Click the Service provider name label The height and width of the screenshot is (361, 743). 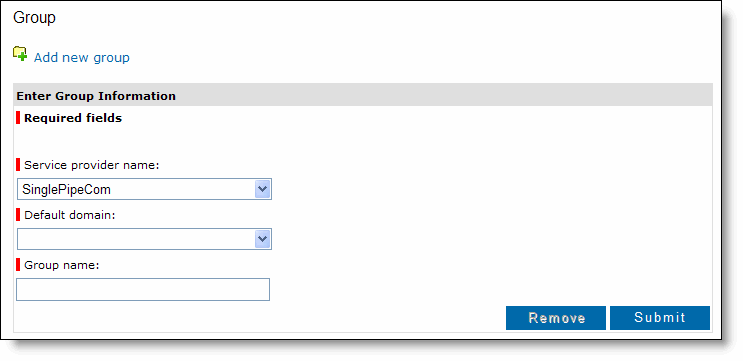coord(92,165)
